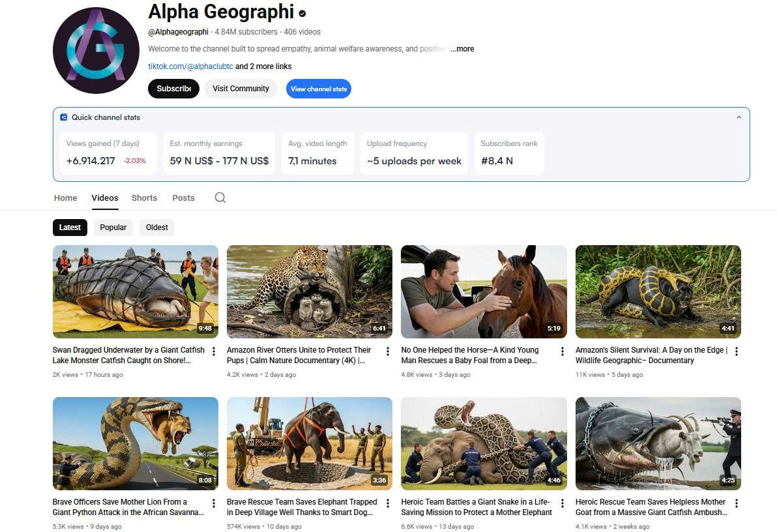The image size is (777, 532).
Task: Select the Oldest sort filter chip
Action: 157,228
